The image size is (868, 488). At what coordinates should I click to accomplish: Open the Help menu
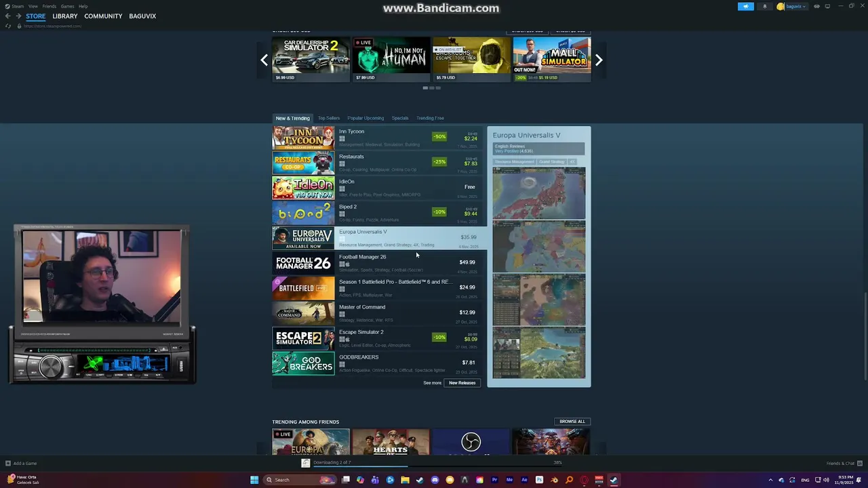pyautogui.click(x=83, y=6)
